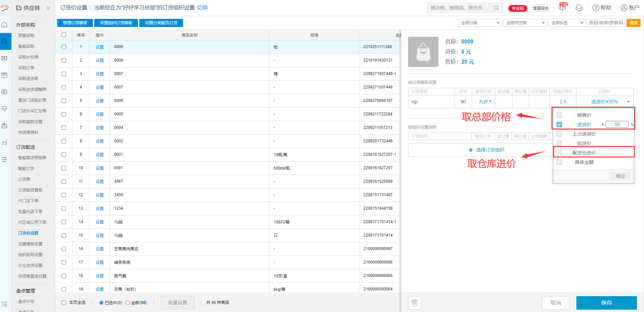Click the 专业版 badge
The width and height of the screenshot is (644, 312).
(517, 8)
